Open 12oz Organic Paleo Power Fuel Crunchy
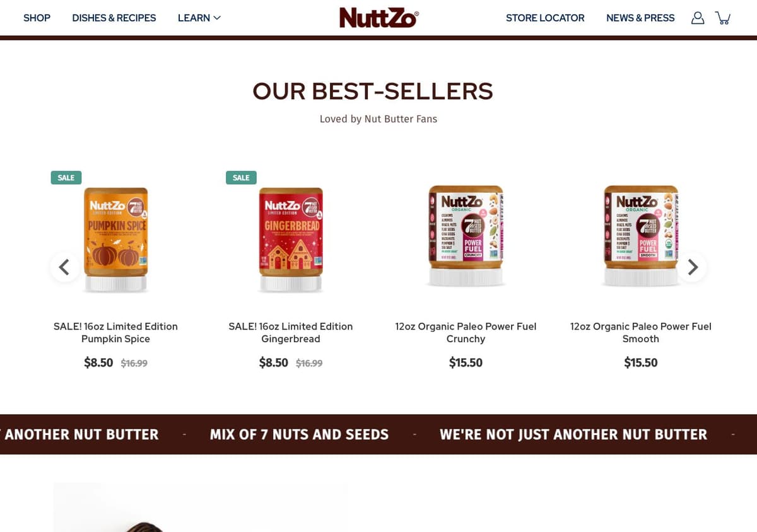Screen dimensions: 757x532 [x=466, y=332]
